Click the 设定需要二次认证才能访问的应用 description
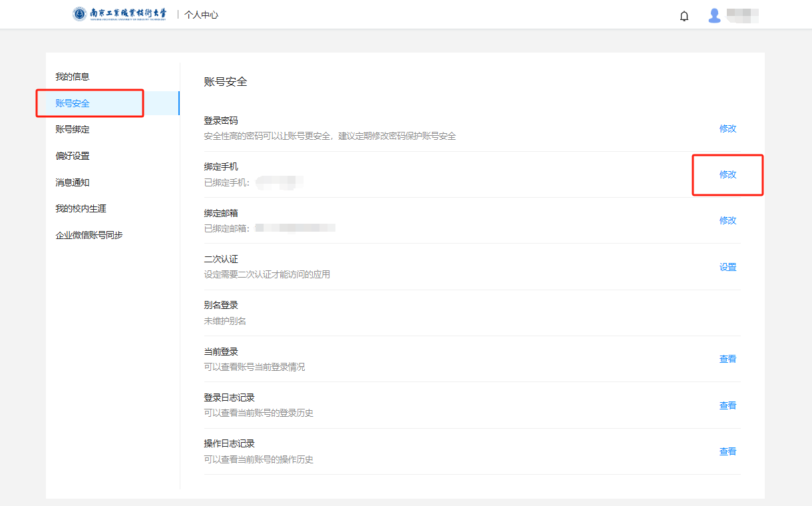Screen dimensions: 812x506 point(267,274)
